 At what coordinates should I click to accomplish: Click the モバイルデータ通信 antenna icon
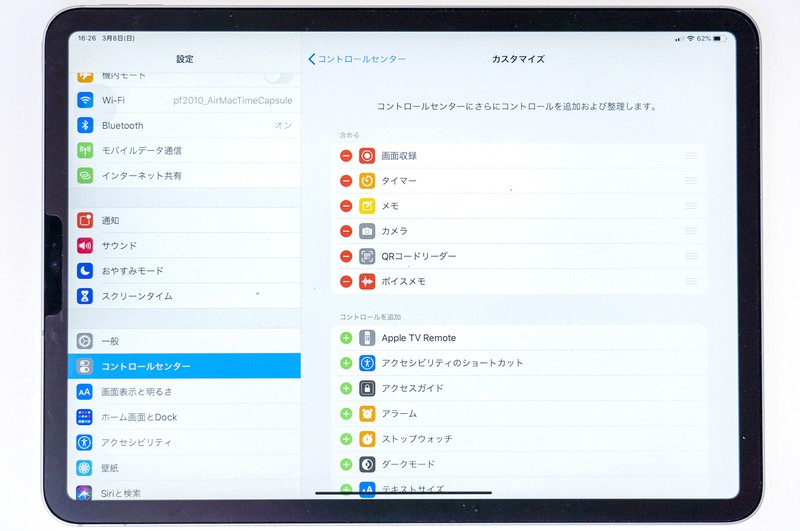click(x=85, y=150)
